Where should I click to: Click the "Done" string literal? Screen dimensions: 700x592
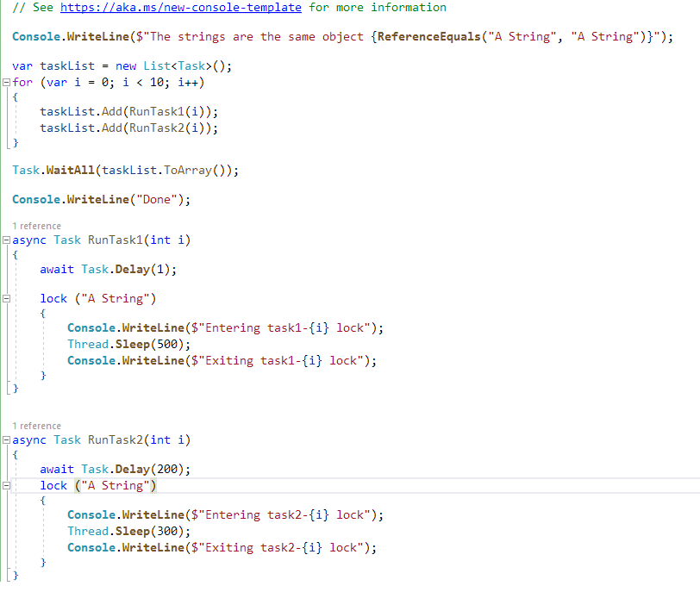click(157, 199)
